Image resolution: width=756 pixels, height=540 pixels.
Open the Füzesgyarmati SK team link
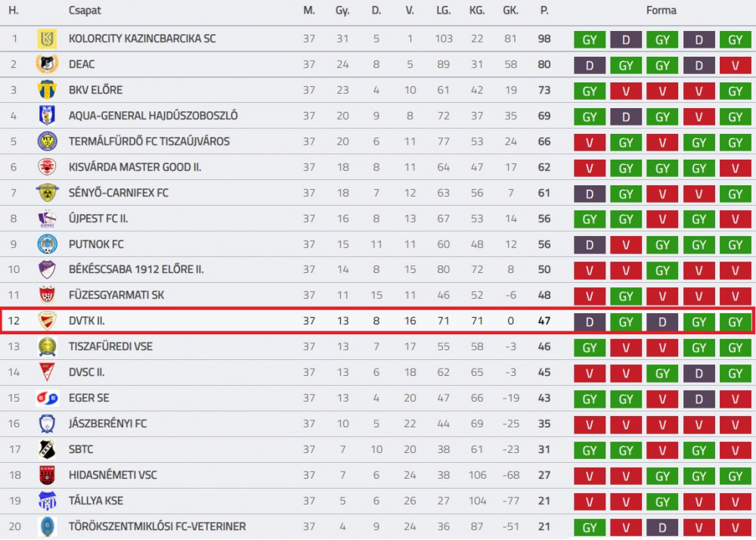pyautogui.click(x=116, y=295)
